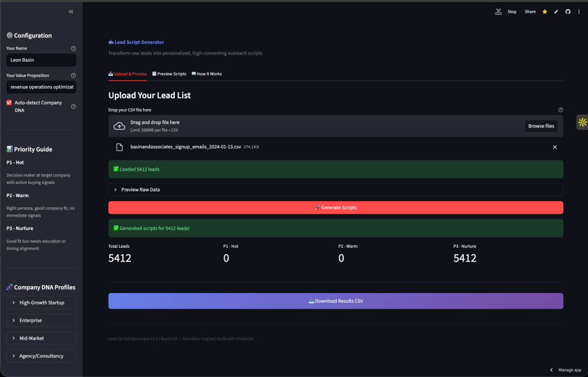Screen dimensions: 588x377
Task: Click help icon next to Your Name
Action: [x=73, y=49]
